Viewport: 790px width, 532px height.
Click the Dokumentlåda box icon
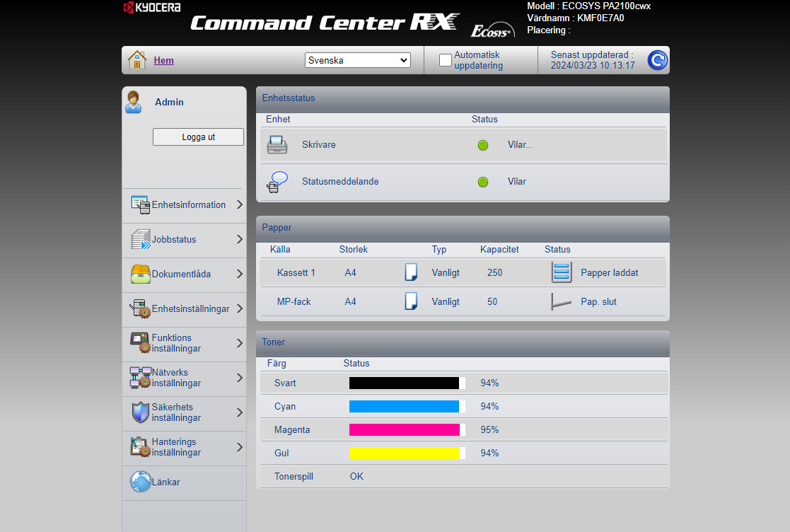[140, 274]
